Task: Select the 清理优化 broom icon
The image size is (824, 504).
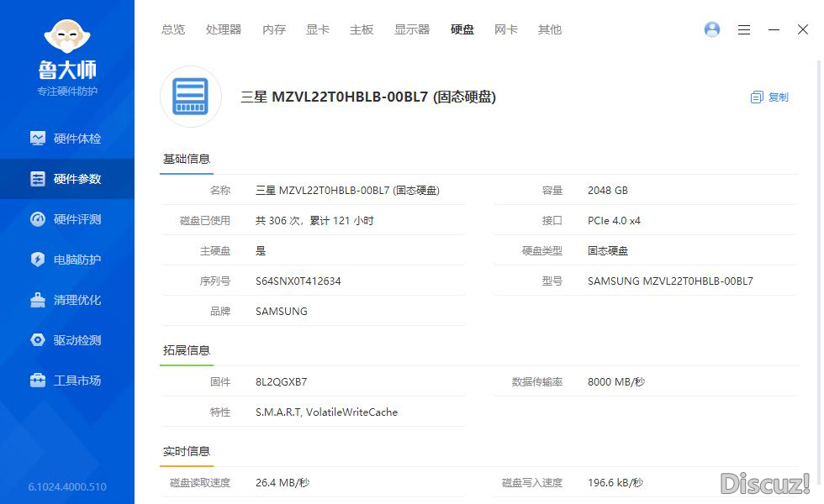Action: tap(38, 300)
